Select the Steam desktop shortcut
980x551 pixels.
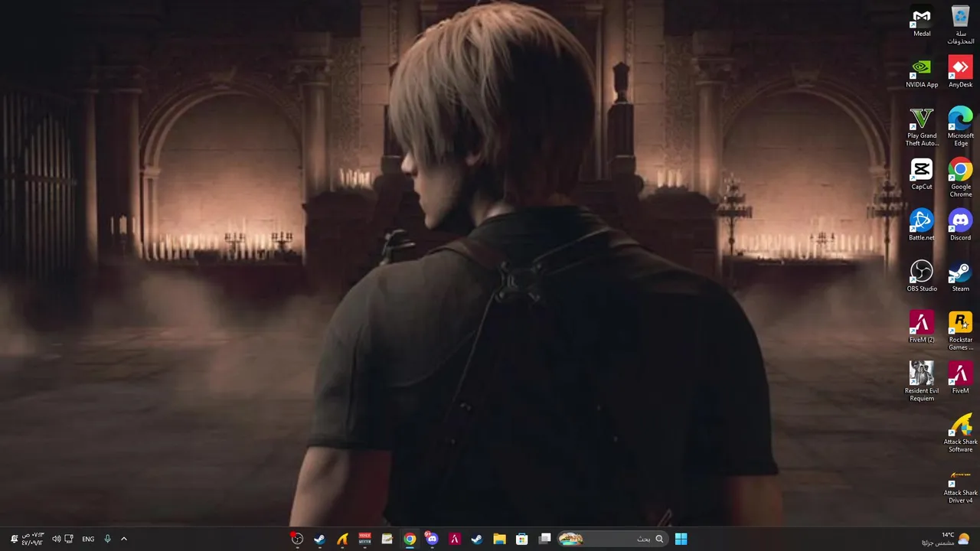point(961,276)
